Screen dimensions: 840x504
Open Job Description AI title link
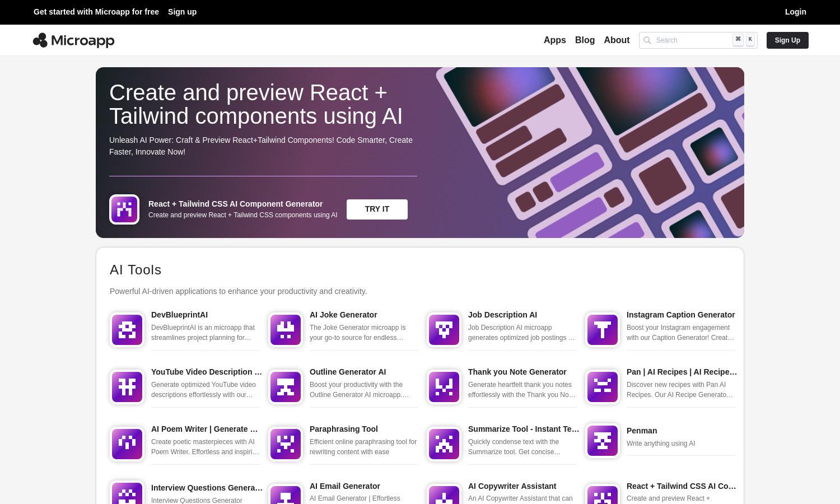(502, 315)
